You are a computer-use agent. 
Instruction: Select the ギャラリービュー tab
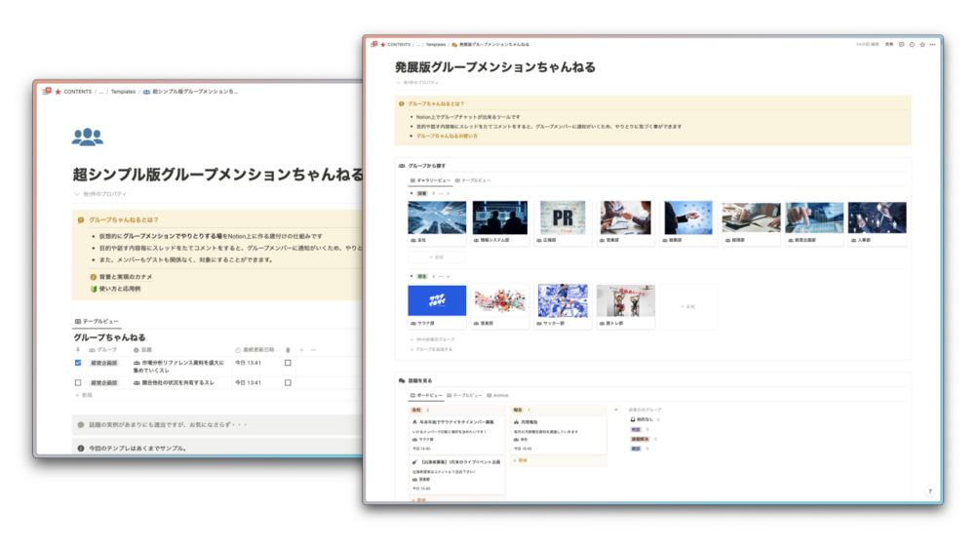[430, 180]
